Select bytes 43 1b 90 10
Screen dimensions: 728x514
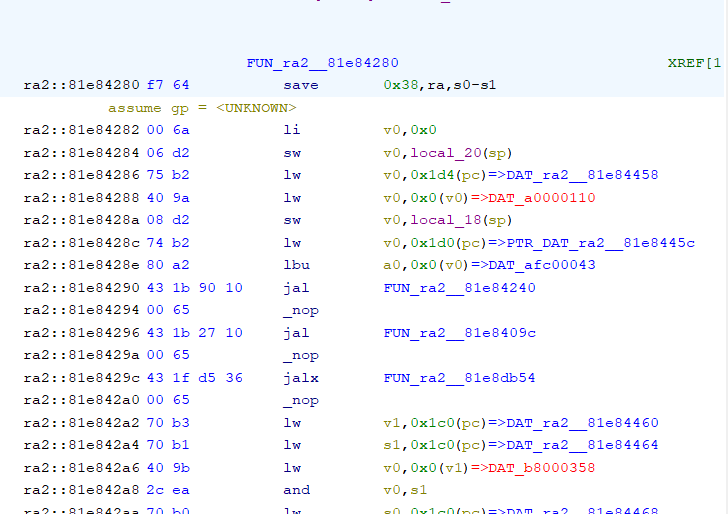(x=195, y=288)
